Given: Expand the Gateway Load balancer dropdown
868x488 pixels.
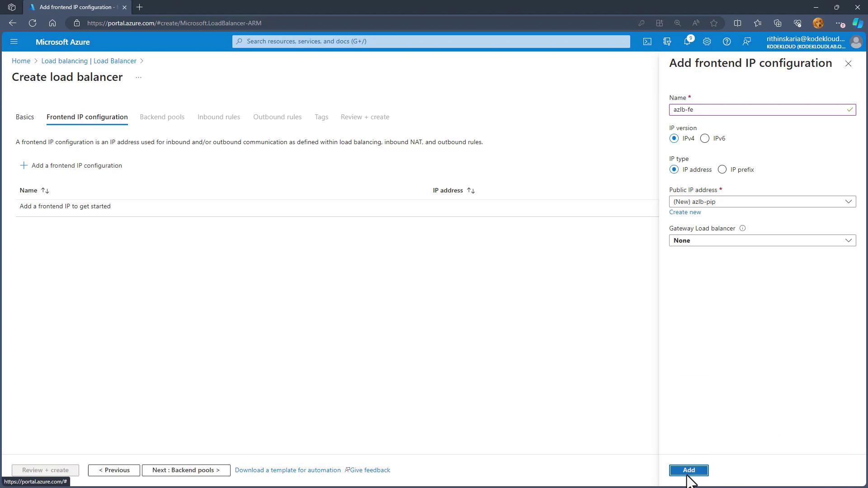Looking at the screenshot, I should pyautogui.click(x=762, y=240).
